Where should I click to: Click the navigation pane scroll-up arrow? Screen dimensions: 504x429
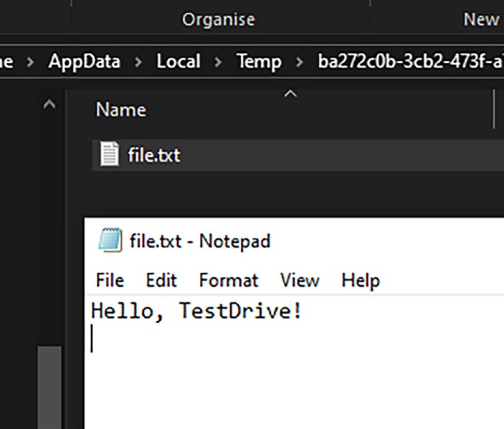49,105
